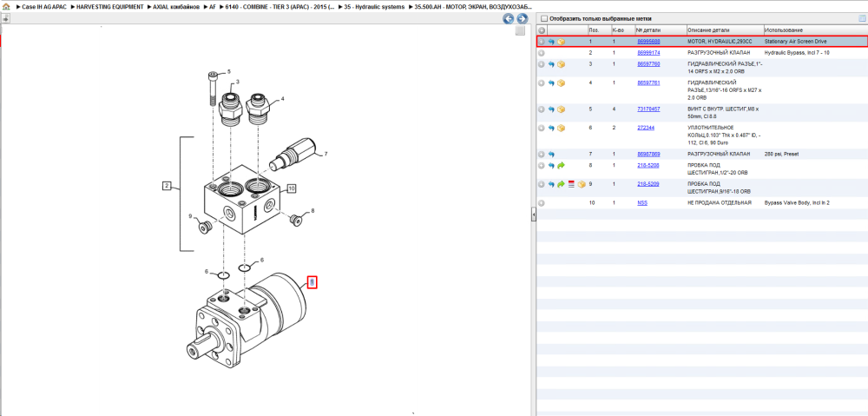Sort by '№ детали' column header
The height and width of the screenshot is (416, 868).
[x=661, y=30]
